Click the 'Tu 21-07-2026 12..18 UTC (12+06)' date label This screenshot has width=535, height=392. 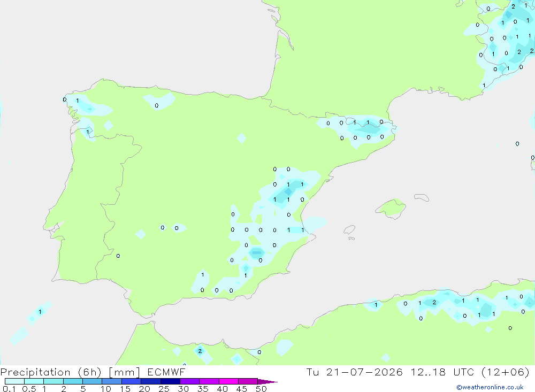(418, 372)
